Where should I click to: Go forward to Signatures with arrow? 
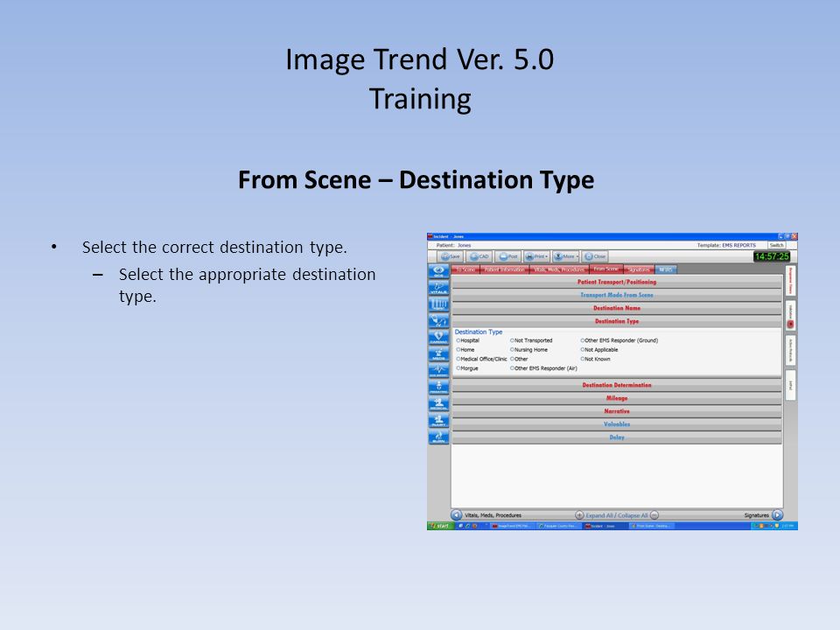777,514
